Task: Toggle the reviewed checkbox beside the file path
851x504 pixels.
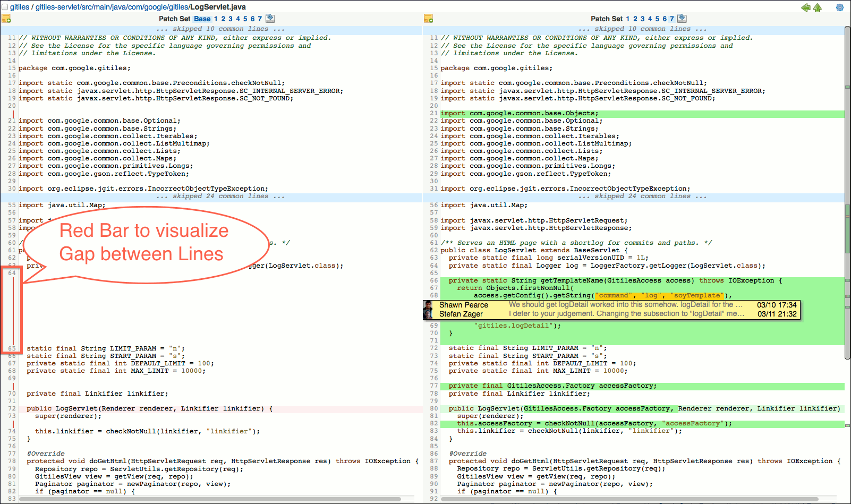Action: pos(5,6)
